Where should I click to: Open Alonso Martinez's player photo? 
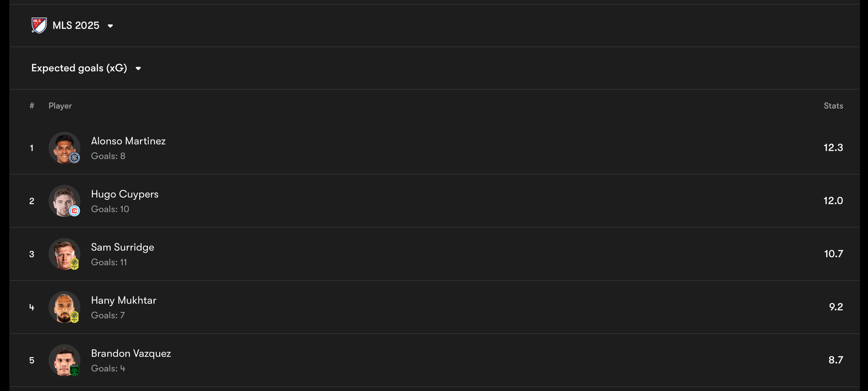[64, 147]
